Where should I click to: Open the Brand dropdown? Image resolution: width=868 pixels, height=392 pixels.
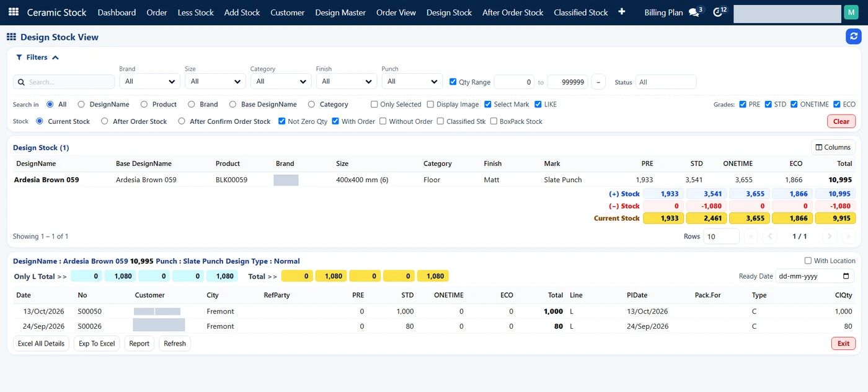149,81
